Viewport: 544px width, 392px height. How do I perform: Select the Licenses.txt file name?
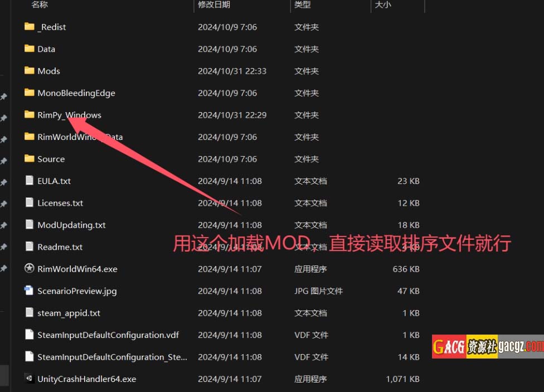[x=60, y=203]
